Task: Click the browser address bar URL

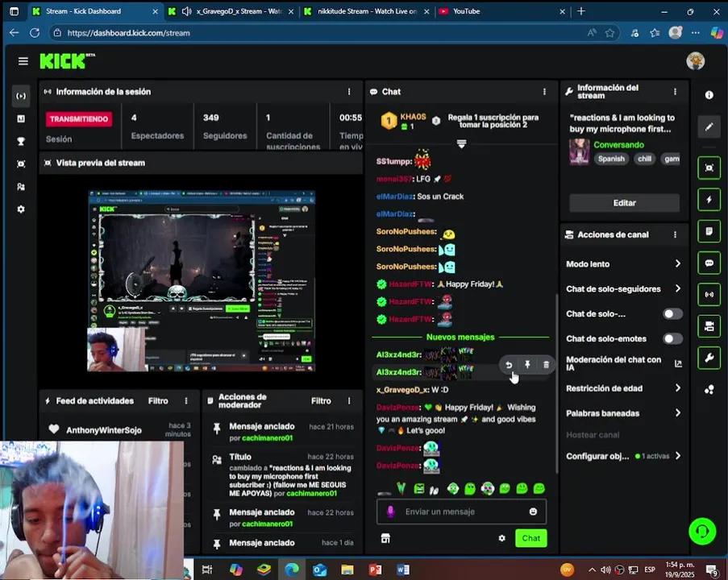Action: [x=129, y=33]
